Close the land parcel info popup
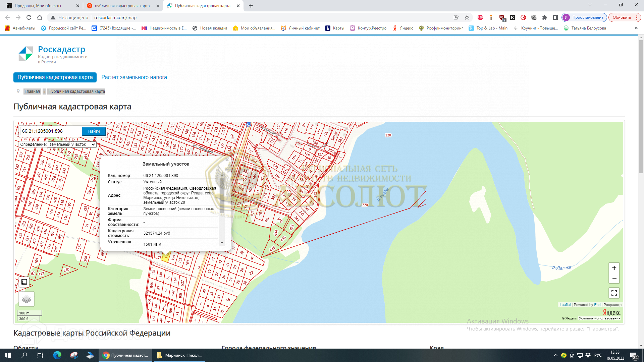Viewport: 644px width, 362px height. pyautogui.click(x=227, y=160)
